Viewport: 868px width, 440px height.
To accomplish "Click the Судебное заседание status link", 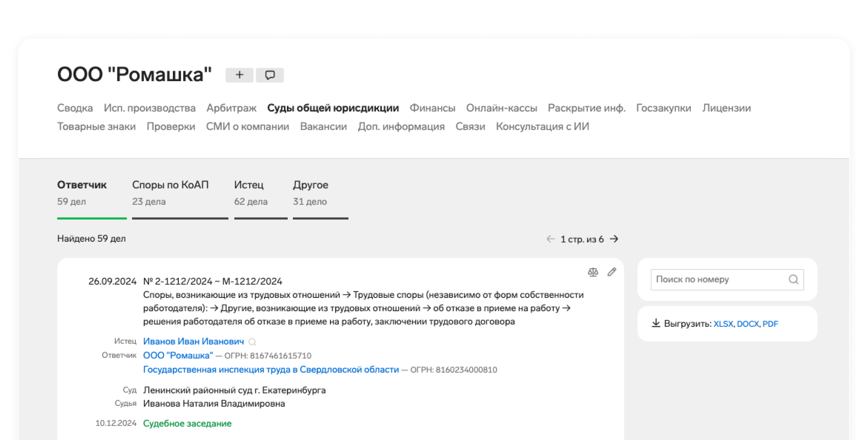I will tap(187, 424).
